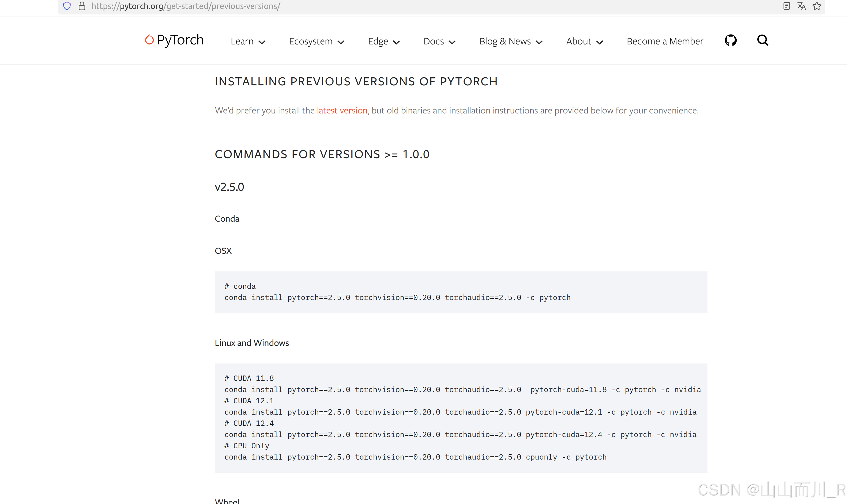Click Become a Member link
The height and width of the screenshot is (504, 847).
[665, 41]
